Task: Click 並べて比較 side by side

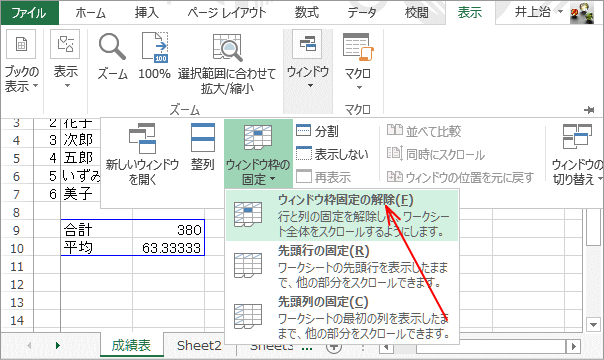Action: (424, 131)
